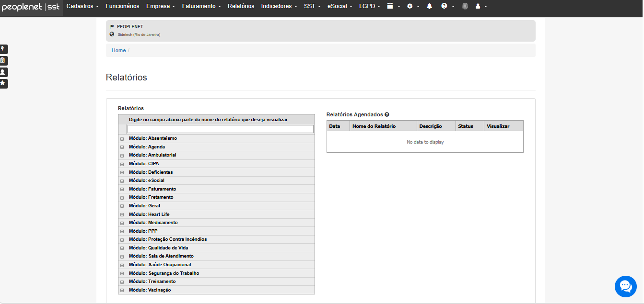Open the star favorites sidebar shortcut
644x304 pixels.
(x=3, y=83)
